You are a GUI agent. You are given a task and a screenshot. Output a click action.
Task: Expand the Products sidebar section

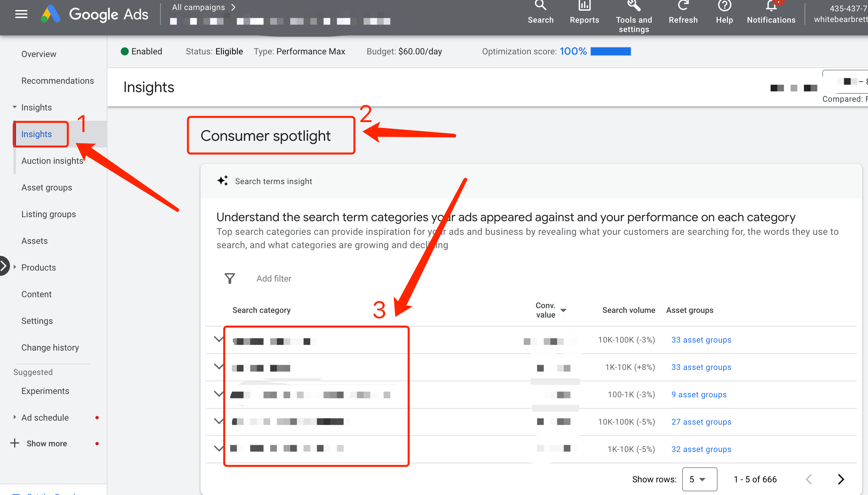(x=15, y=267)
